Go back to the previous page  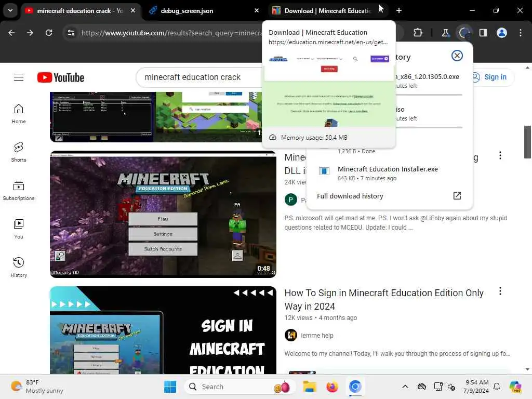pos(11,33)
